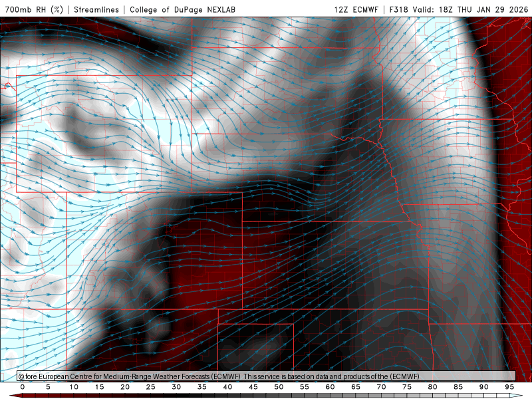Select the "35" humidity scale value
The width and height of the screenshot is (532, 399).
click(x=202, y=387)
